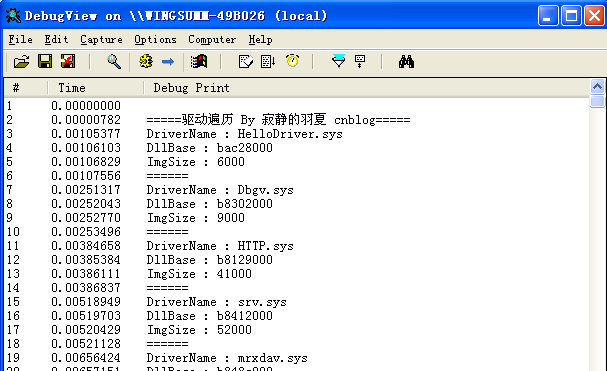Select timestamp 0.00000000 in row 1
The width and height of the screenshot is (607, 371).
pos(86,106)
